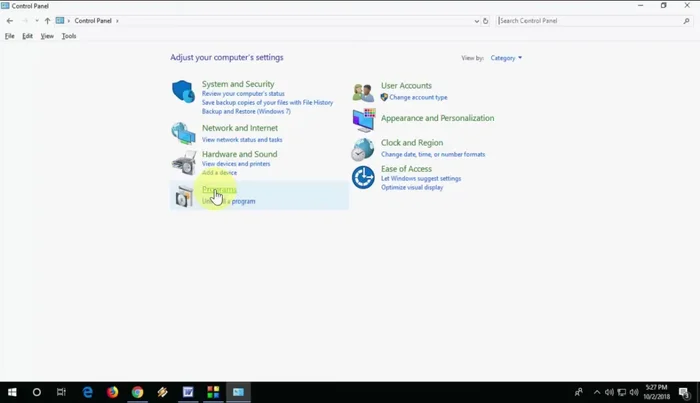
Task: Open the Appearance and Personalization icon
Action: coord(363,120)
